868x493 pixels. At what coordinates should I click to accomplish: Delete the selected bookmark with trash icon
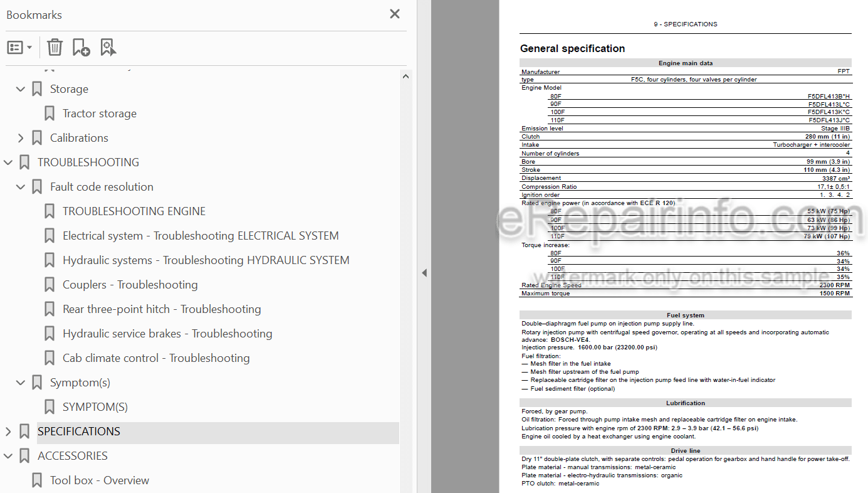pos(55,48)
